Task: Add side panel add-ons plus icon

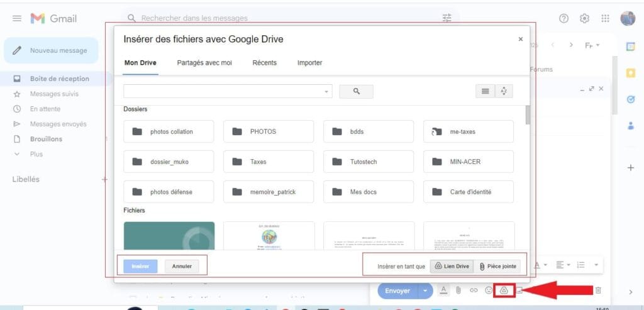Action: 631,168
